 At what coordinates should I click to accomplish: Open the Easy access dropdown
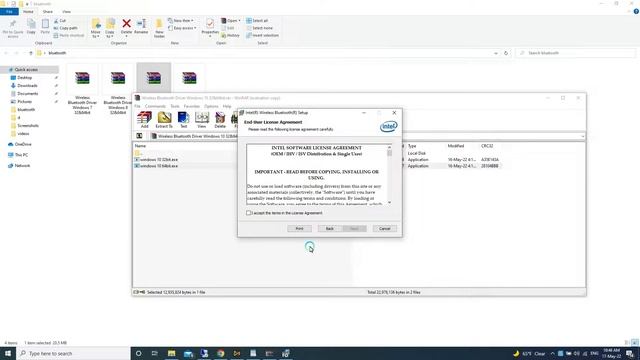182,28
